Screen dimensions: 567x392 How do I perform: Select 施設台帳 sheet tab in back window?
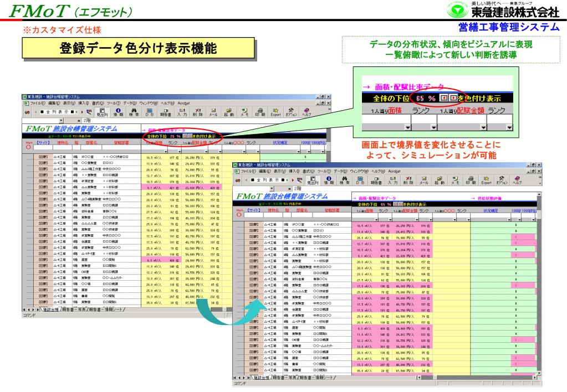click(x=50, y=310)
